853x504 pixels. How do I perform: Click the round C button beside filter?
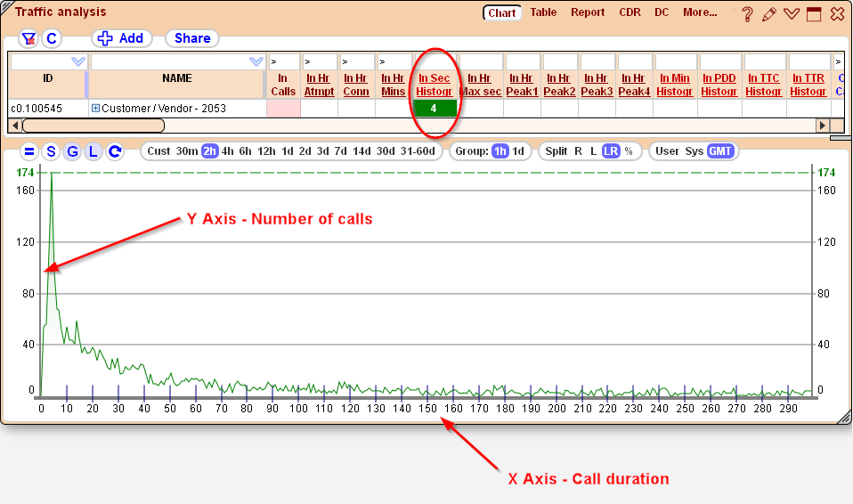[52, 38]
